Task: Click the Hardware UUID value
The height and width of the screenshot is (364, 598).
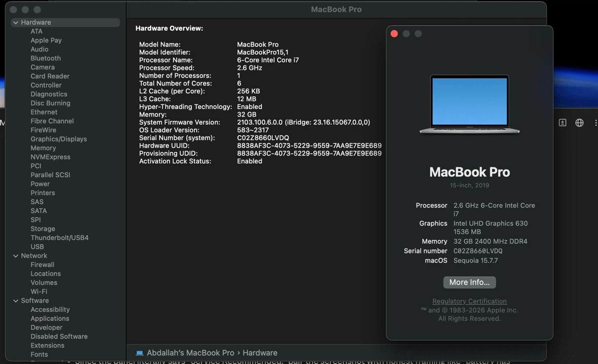Action: (x=309, y=145)
